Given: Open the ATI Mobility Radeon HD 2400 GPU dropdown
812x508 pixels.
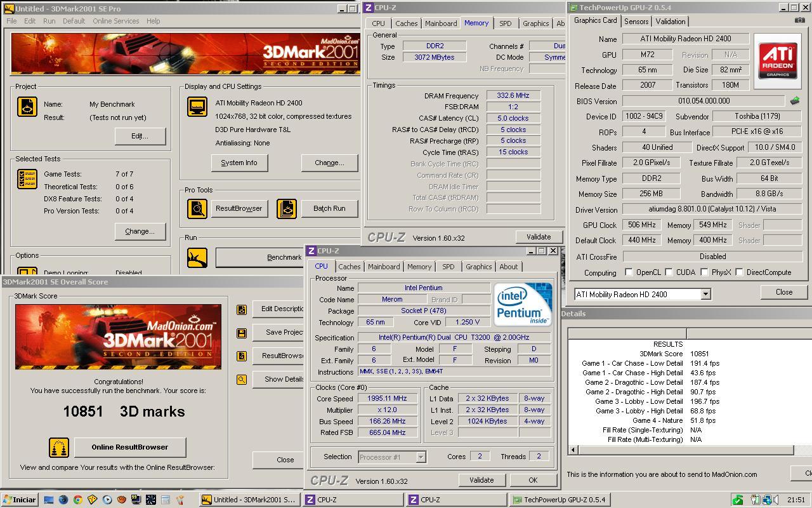Looking at the screenshot, I should coord(705,295).
